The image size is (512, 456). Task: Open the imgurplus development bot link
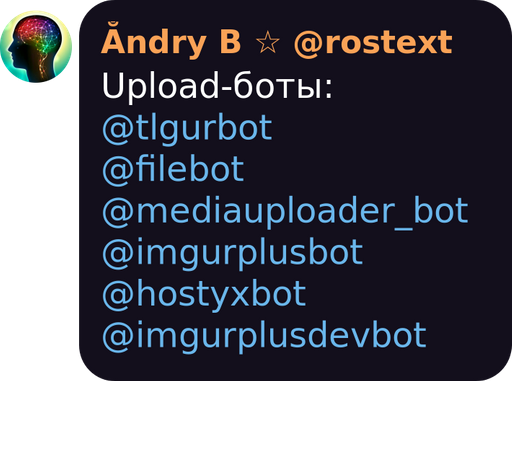click(x=264, y=336)
